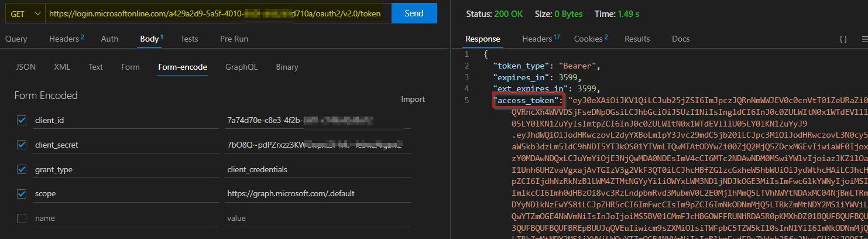Viewport: 868px width, 239px height.
Task: Choose Form body type
Action: point(131,67)
